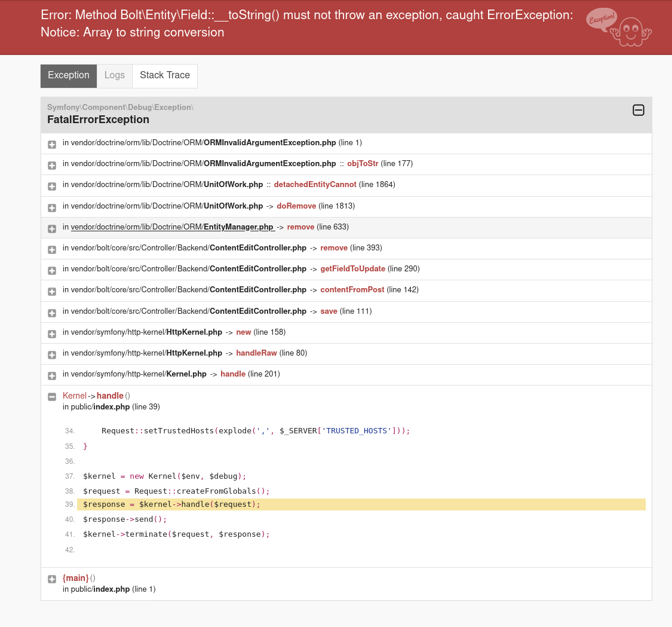Expand the UnitOfWork.php doRemove frame

click(x=51, y=207)
